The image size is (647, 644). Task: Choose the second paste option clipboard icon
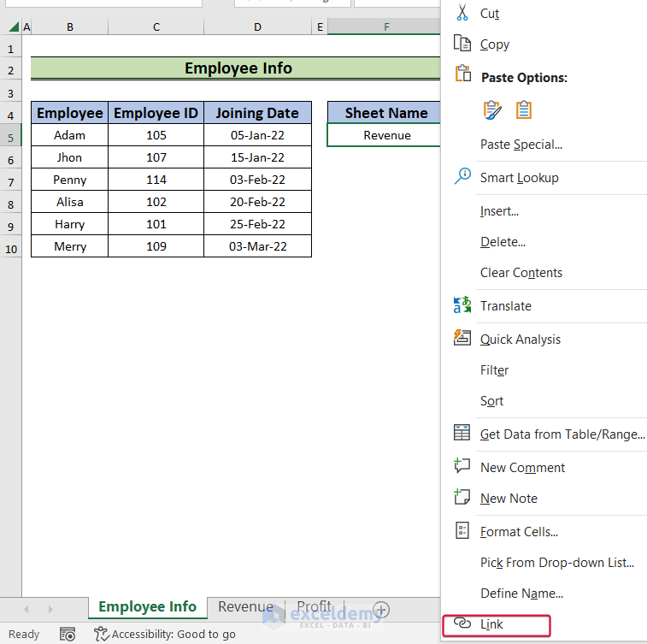click(x=524, y=109)
